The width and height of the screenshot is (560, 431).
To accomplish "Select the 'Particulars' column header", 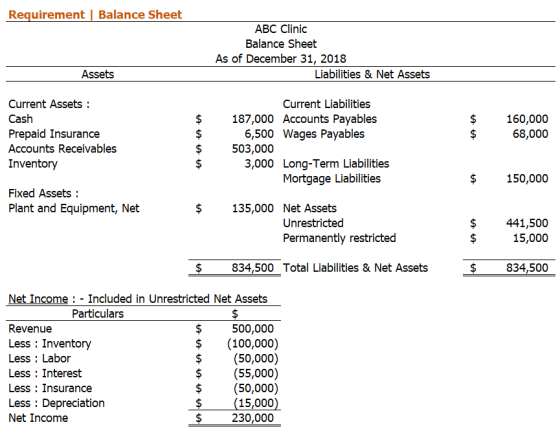I will [98, 314].
